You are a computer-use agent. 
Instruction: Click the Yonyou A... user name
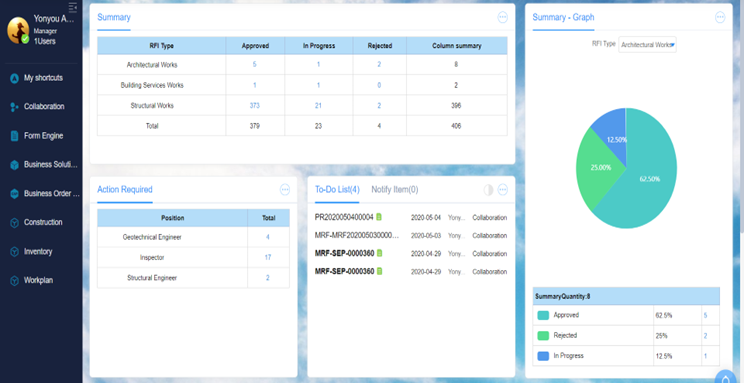click(54, 19)
